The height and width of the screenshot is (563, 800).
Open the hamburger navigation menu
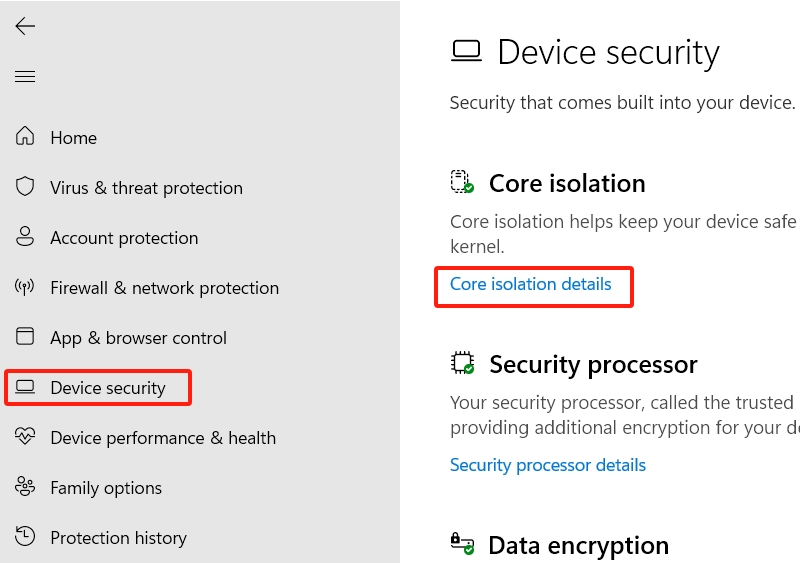pos(25,77)
